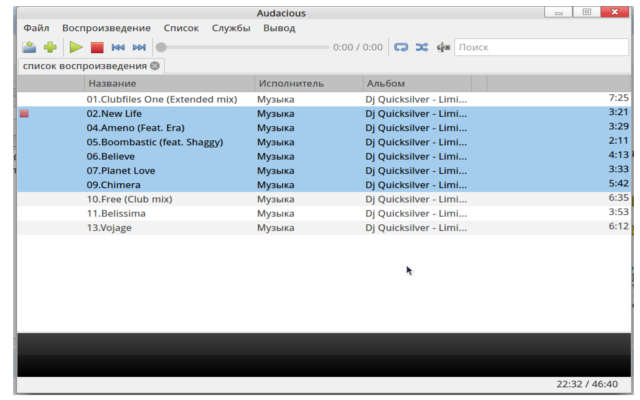Select the track 10.Free (Club mix)
Viewport: 640px width, 400px height.
click(130, 199)
